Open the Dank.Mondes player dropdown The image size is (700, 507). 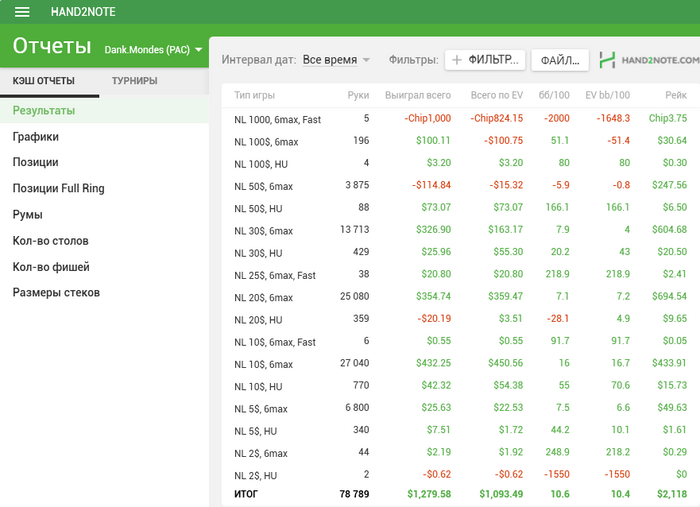click(x=154, y=49)
